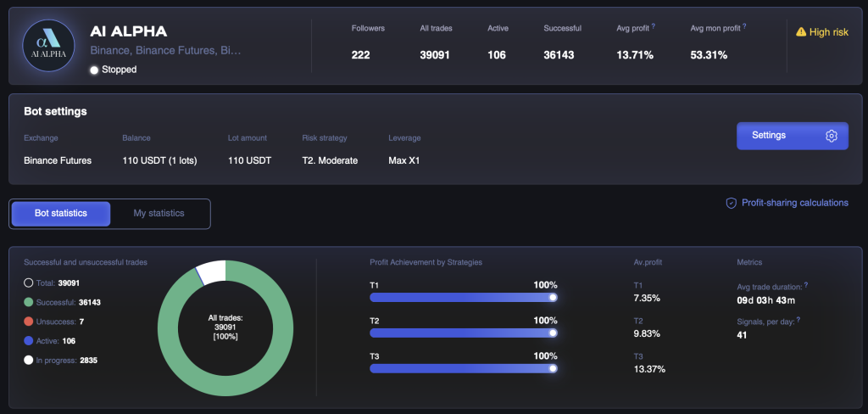Toggle the In progress legend marker
The height and width of the screenshot is (414, 868).
point(28,361)
